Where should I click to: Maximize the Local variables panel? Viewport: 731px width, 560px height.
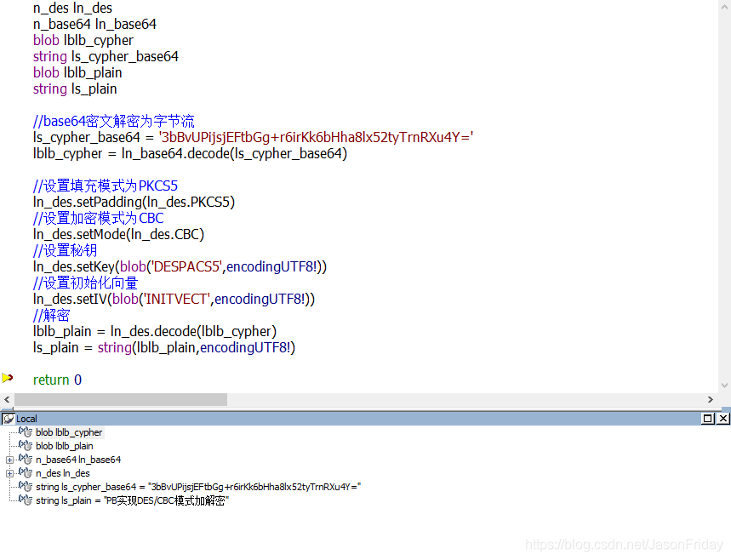(708, 419)
